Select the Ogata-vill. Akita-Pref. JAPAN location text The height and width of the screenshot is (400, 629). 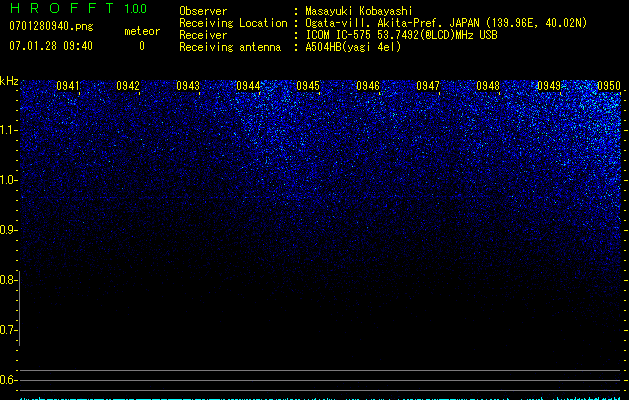[x=446, y=23]
